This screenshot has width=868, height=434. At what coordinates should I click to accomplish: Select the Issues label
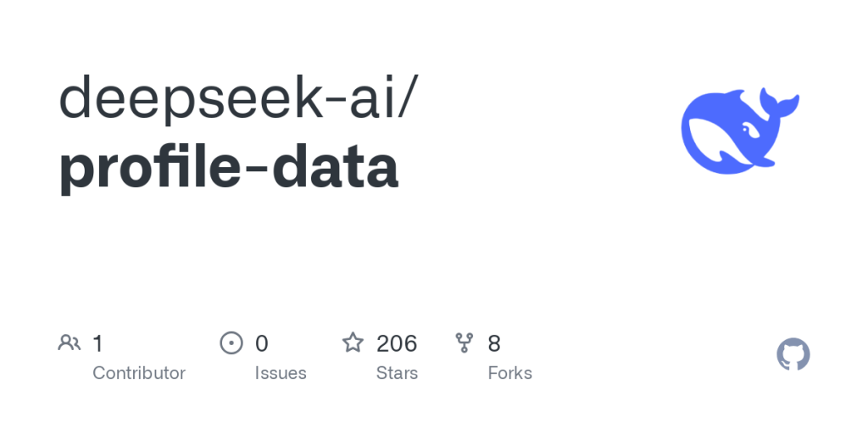click(281, 373)
